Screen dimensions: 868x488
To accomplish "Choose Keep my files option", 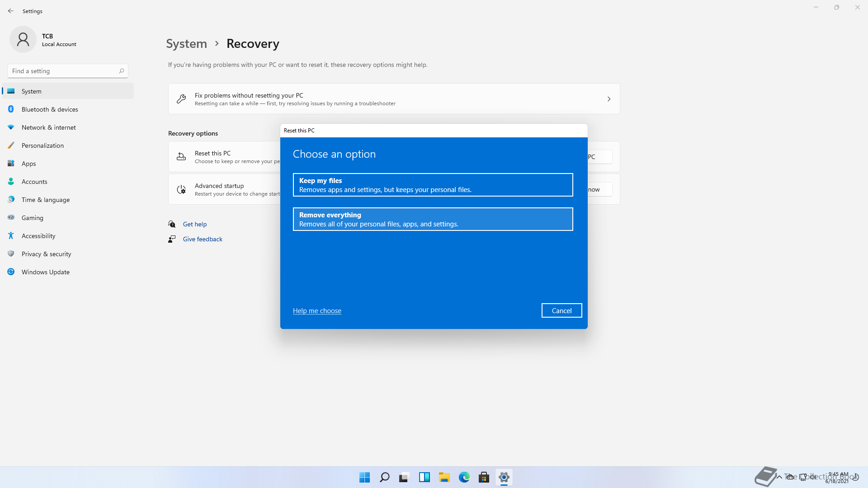I will (433, 185).
